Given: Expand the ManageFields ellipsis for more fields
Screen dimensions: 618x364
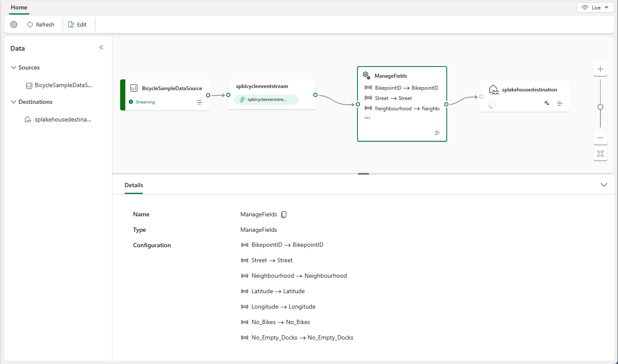Looking at the screenshot, I should tap(367, 118).
